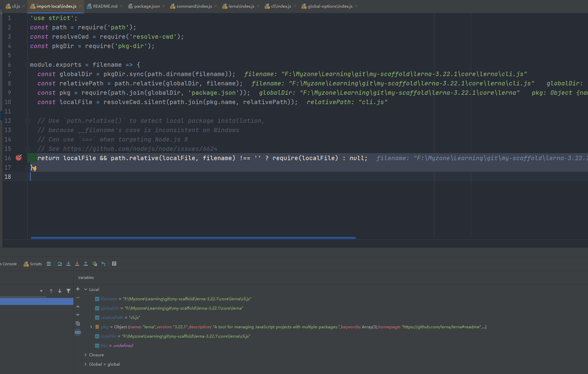Add a new watch with plus icon
588x374 pixels.
pos(78,289)
